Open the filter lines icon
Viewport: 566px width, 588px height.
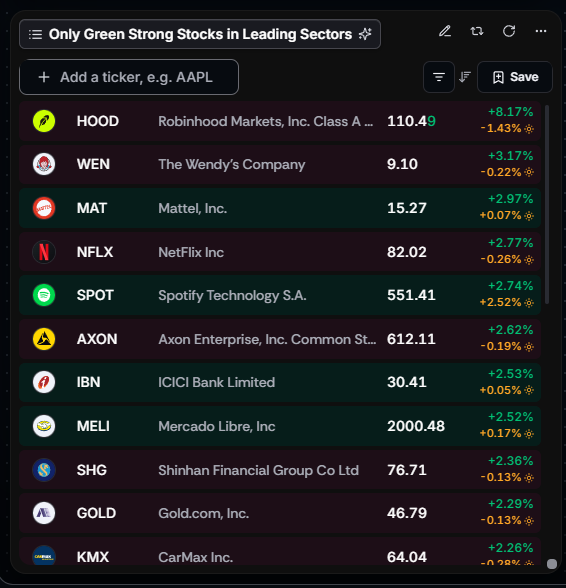tap(439, 77)
